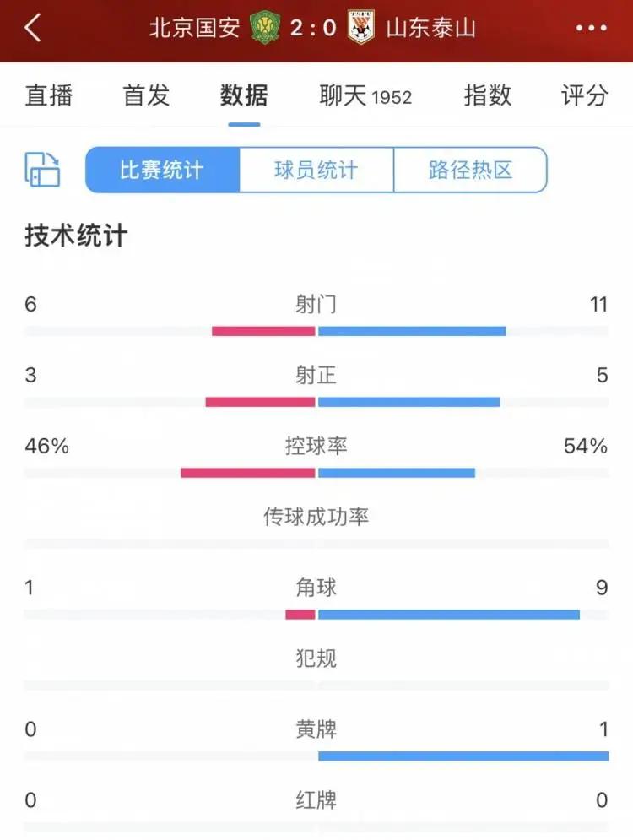Image resolution: width=633 pixels, height=840 pixels.
Task: Select the 数据 tab
Action: [244, 95]
